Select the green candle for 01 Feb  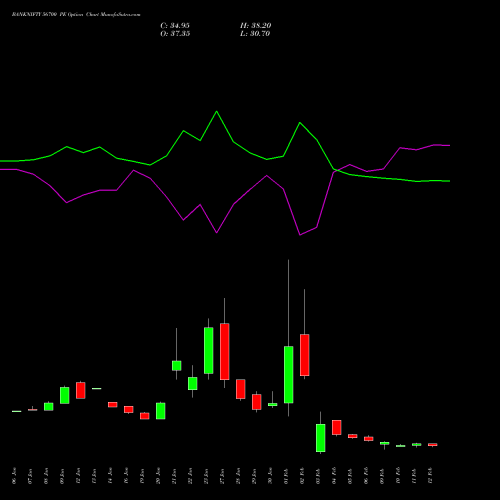(289, 375)
